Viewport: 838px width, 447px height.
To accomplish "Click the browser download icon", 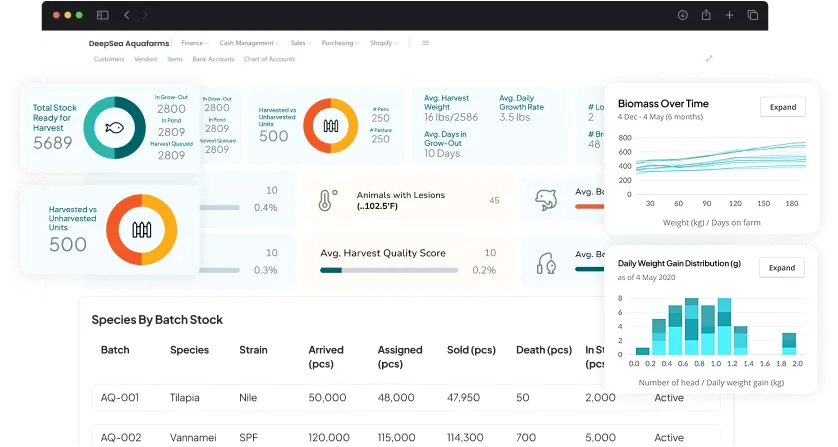I will pos(683,15).
